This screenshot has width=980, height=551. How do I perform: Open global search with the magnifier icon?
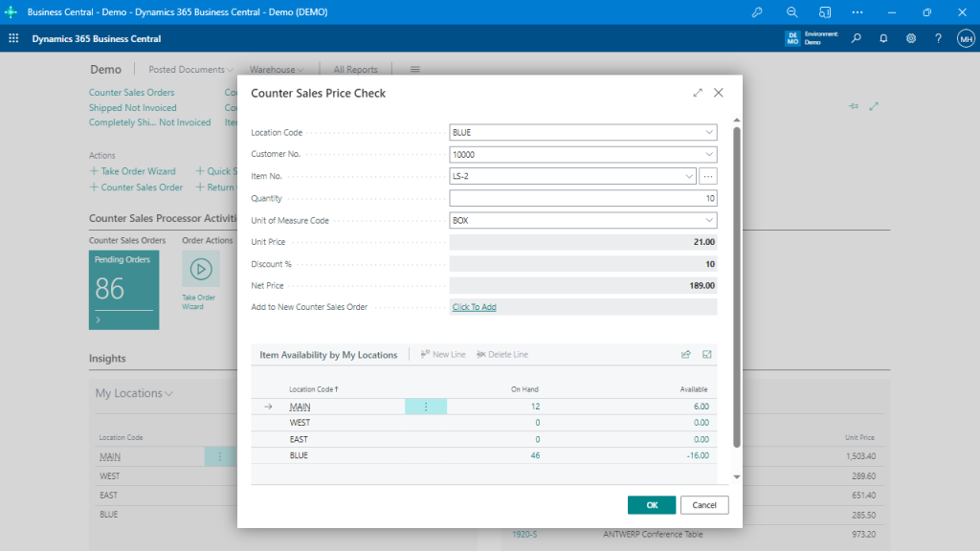pyautogui.click(x=856, y=39)
